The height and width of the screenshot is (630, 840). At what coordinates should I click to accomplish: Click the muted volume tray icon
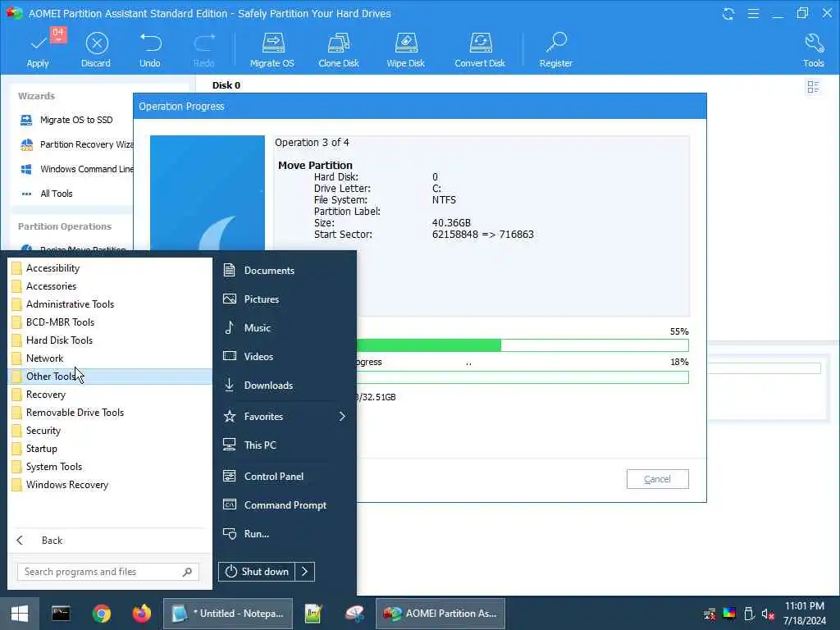click(x=768, y=614)
